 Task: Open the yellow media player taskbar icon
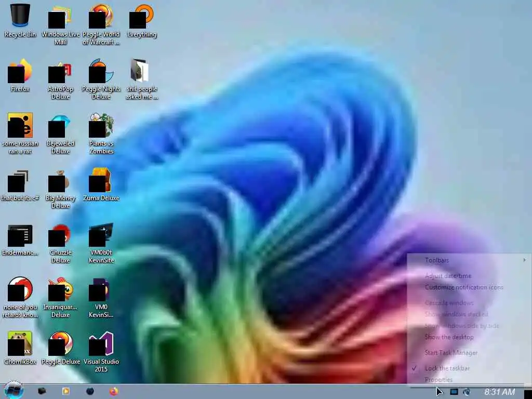pyautogui.click(x=66, y=391)
